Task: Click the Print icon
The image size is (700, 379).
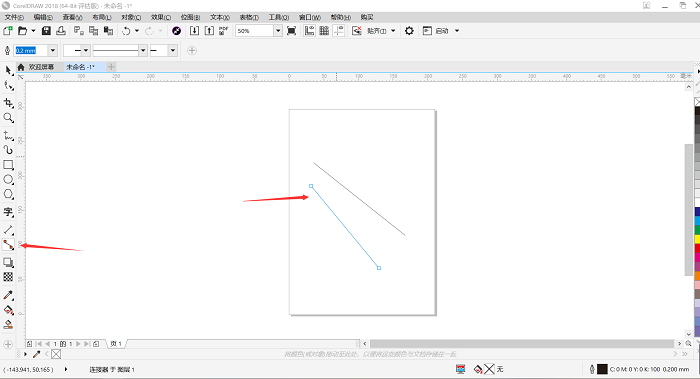Action: (61, 31)
